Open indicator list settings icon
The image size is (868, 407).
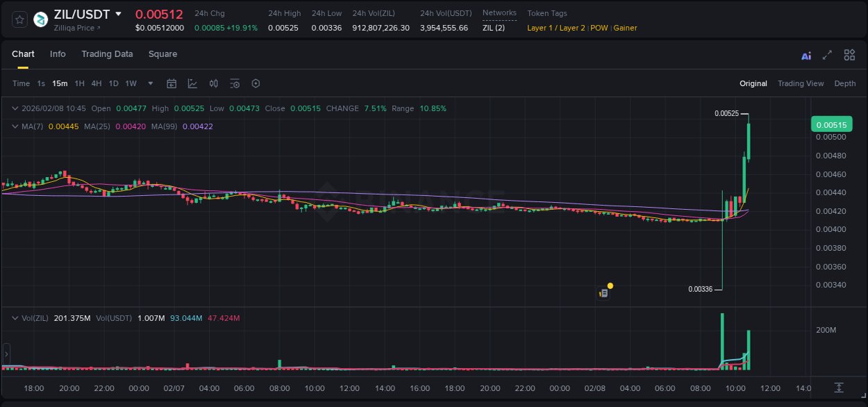click(235, 83)
